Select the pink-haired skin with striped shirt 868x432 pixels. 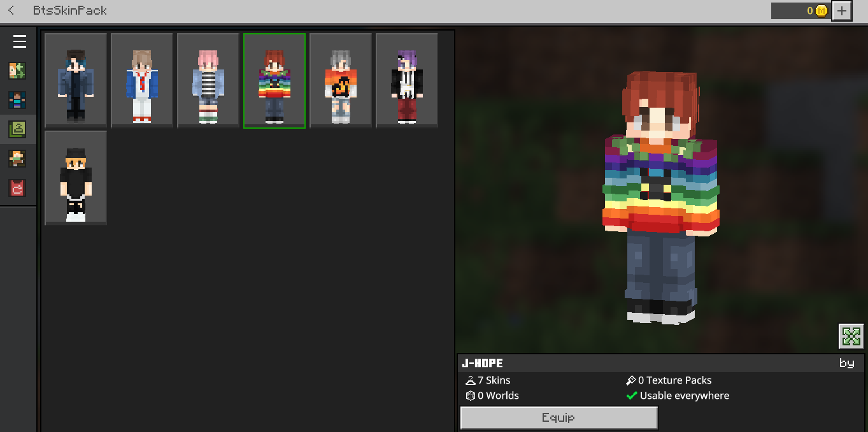208,81
